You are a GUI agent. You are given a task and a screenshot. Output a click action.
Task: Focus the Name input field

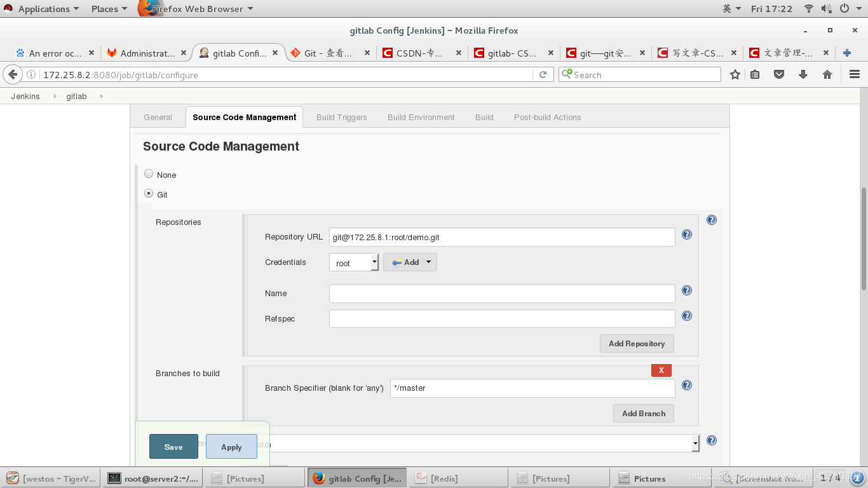pos(502,294)
